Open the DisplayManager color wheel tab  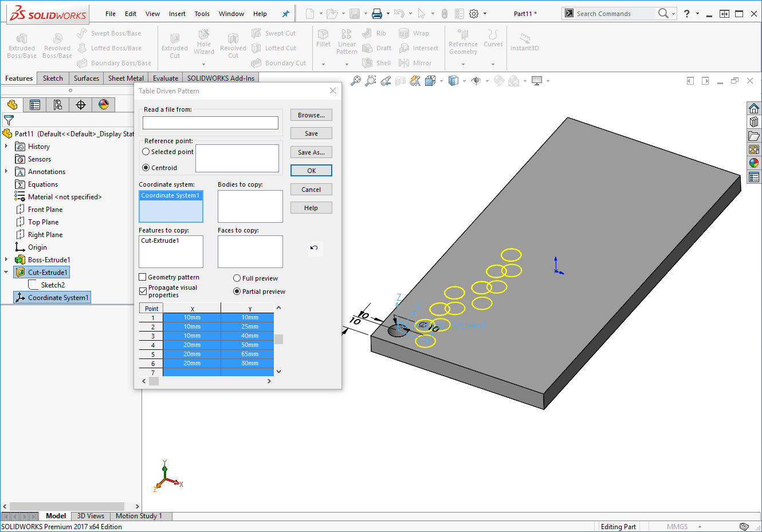(x=104, y=105)
